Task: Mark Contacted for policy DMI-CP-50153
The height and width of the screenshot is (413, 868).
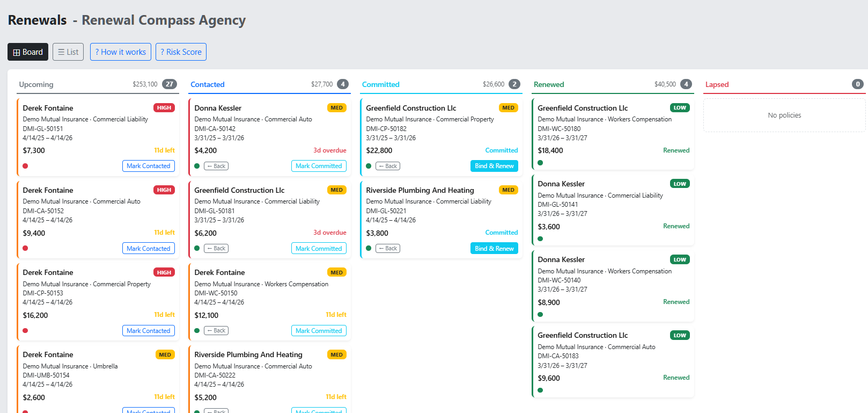Action: (149, 331)
